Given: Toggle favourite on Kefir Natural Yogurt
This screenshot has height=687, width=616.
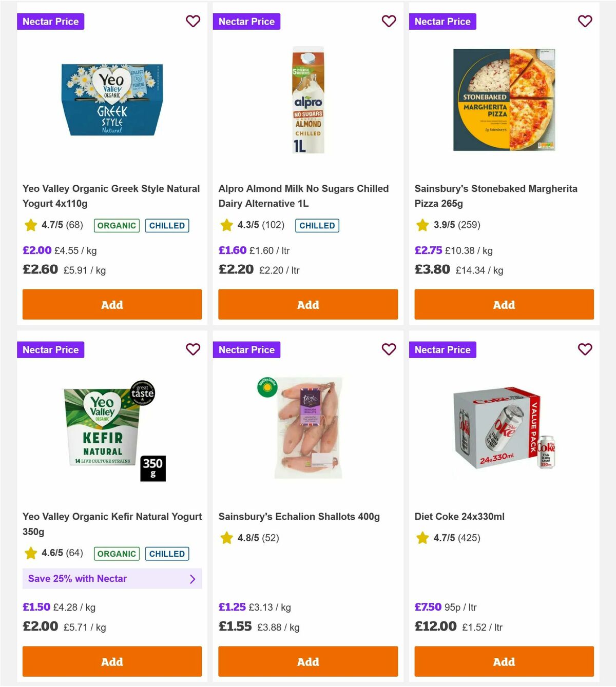Looking at the screenshot, I should point(193,349).
